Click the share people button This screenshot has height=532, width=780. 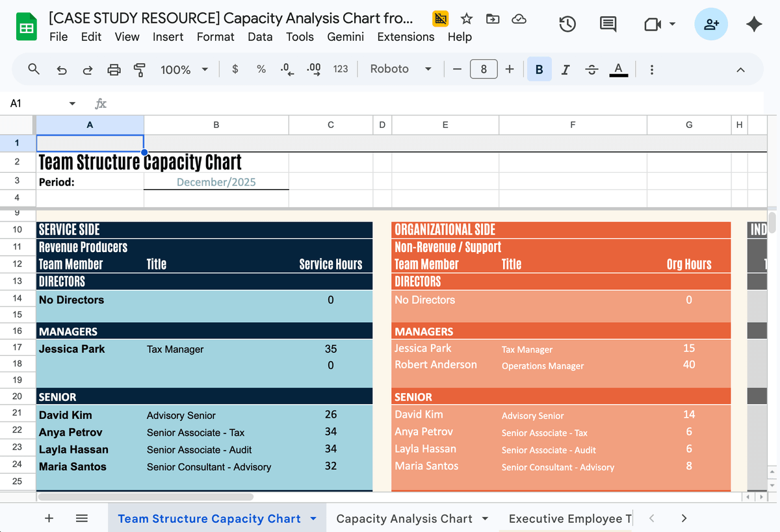711,24
